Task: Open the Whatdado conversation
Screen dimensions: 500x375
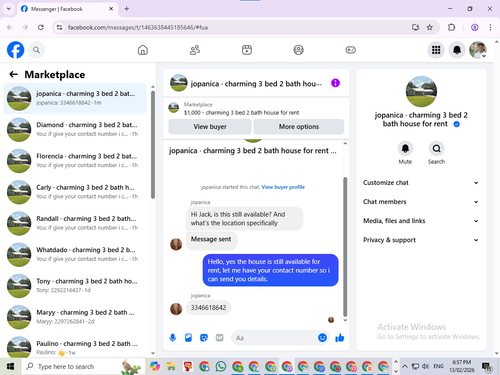Action: tap(75, 254)
